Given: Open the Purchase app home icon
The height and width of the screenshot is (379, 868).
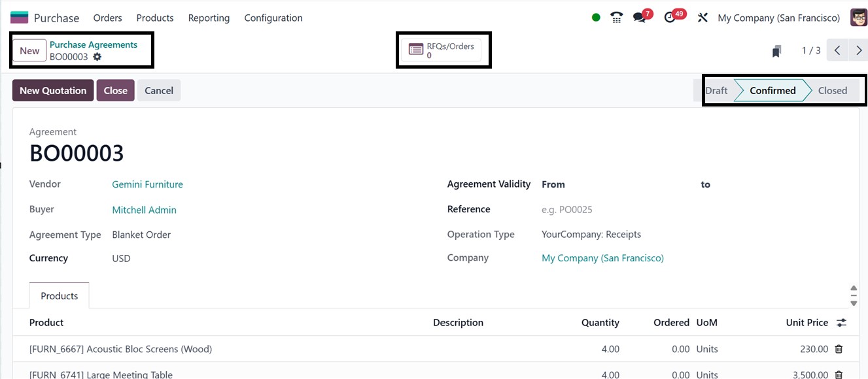Looking at the screenshot, I should 20,18.
